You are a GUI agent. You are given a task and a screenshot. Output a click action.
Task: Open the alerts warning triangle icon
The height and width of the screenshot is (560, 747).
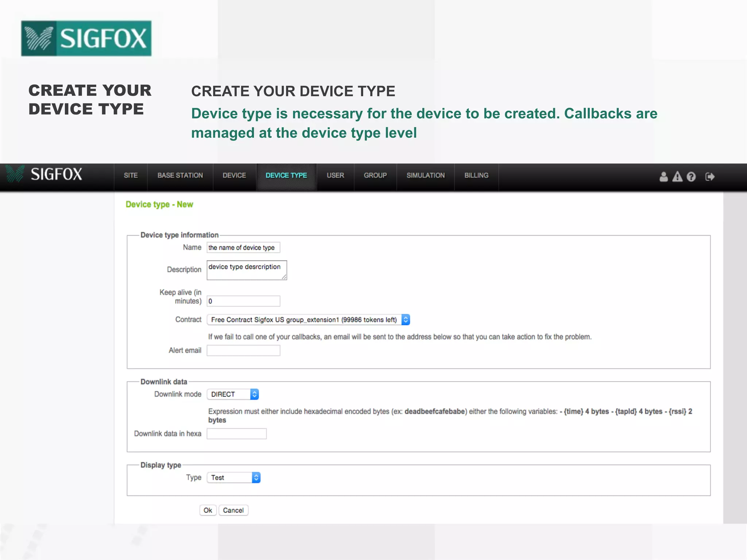pos(677,177)
